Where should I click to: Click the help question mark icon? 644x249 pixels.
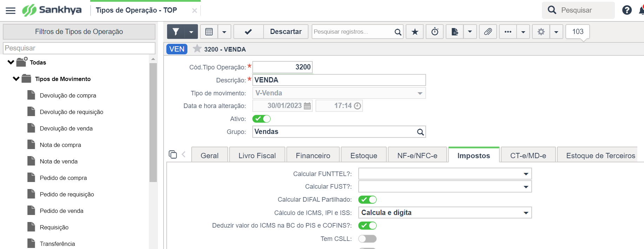tap(627, 10)
